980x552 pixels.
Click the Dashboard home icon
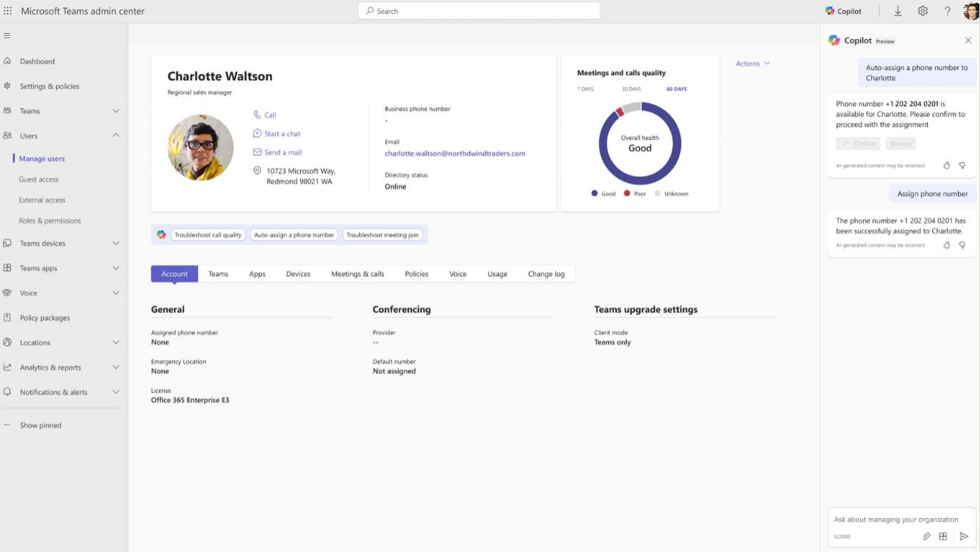(x=7, y=61)
